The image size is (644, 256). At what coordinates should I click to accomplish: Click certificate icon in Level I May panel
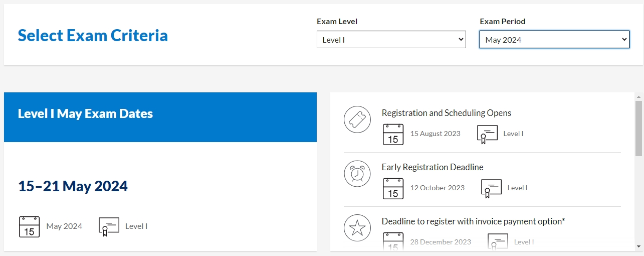pos(109,226)
